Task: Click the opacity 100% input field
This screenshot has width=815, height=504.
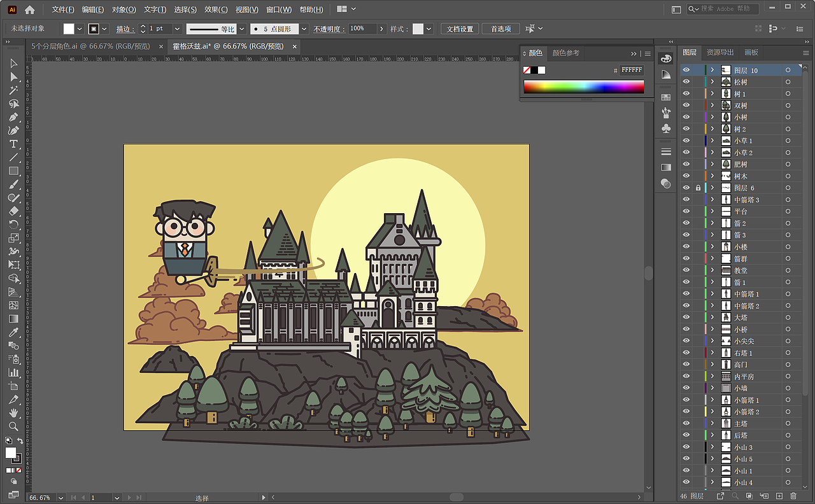Action: point(363,29)
